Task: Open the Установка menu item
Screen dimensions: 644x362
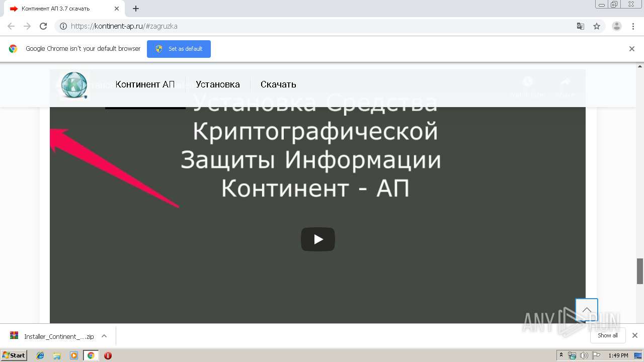Action: pos(218,84)
